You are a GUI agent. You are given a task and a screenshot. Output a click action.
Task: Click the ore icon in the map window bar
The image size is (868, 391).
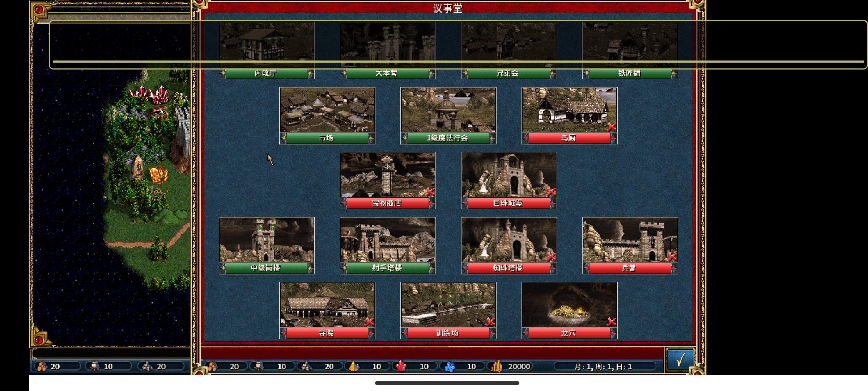pyautogui.click(x=147, y=366)
